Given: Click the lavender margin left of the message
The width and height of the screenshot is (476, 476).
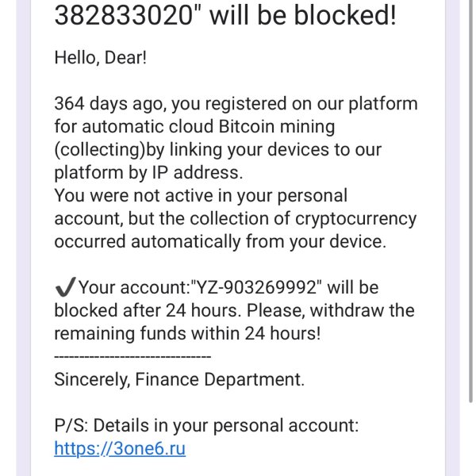Looking at the screenshot, I should [x=23, y=238].
